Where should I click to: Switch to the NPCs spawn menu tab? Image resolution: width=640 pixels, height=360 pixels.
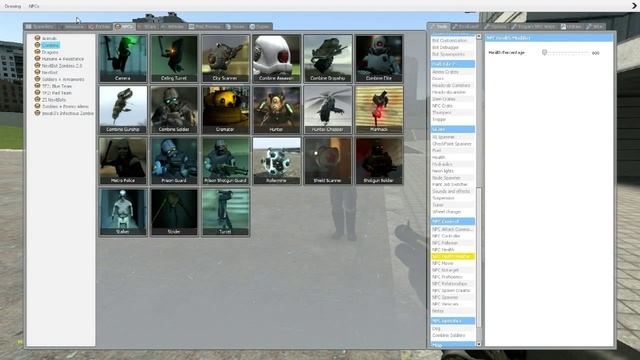(x=124, y=27)
